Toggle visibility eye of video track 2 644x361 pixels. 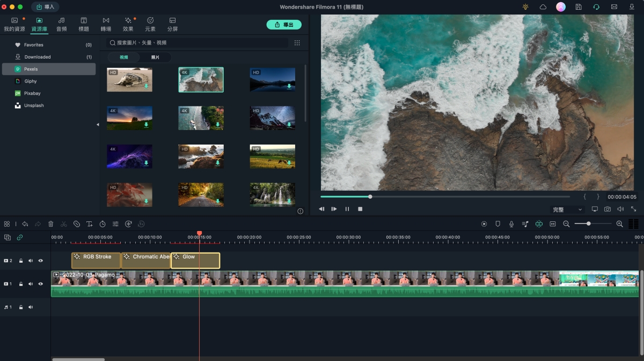(40, 261)
